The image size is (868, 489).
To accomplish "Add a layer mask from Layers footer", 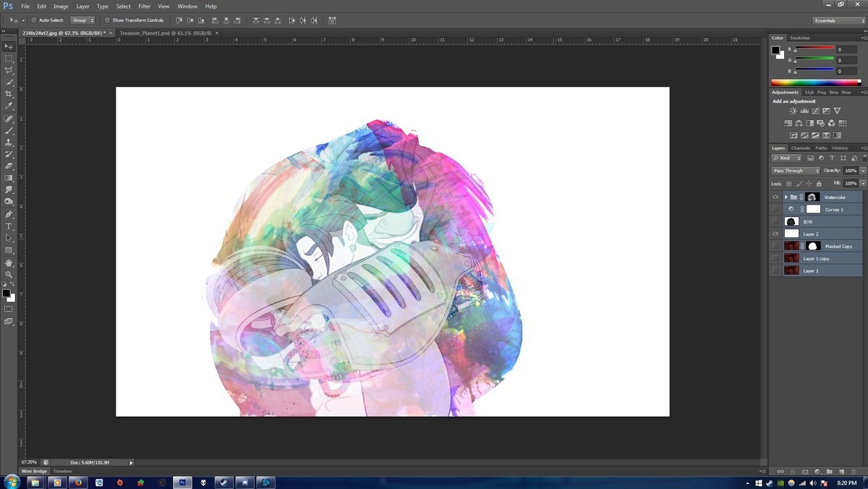I will pos(805,472).
